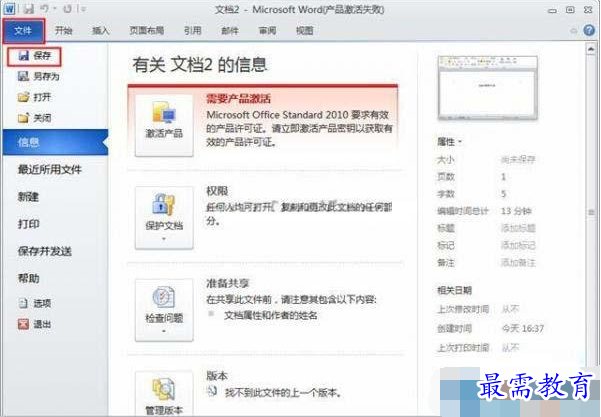Click the red 退出 X icon
Image resolution: width=601 pixels, height=417 pixels.
tap(23, 324)
